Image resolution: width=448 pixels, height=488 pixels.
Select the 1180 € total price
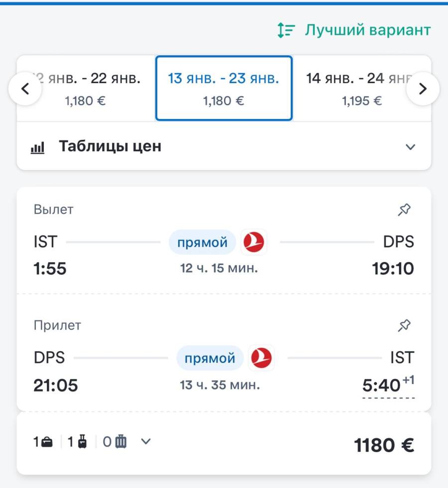pyautogui.click(x=384, y=445)
